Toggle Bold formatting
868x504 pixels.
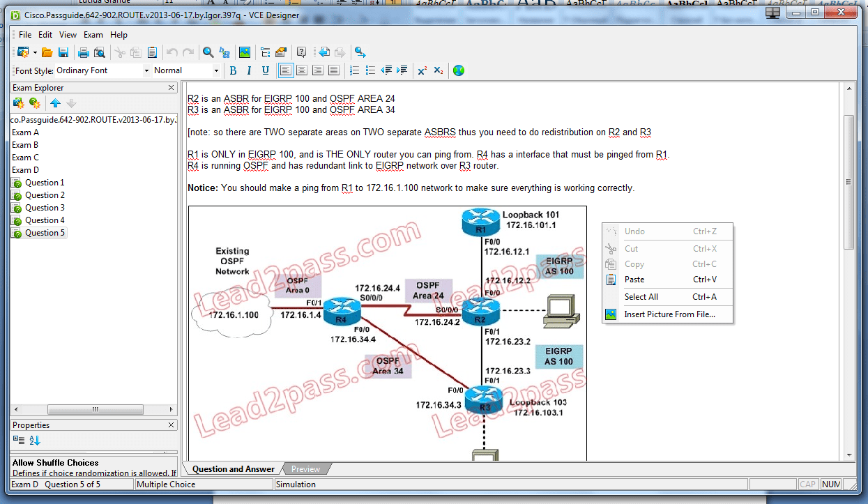click(x=233, y=70)
